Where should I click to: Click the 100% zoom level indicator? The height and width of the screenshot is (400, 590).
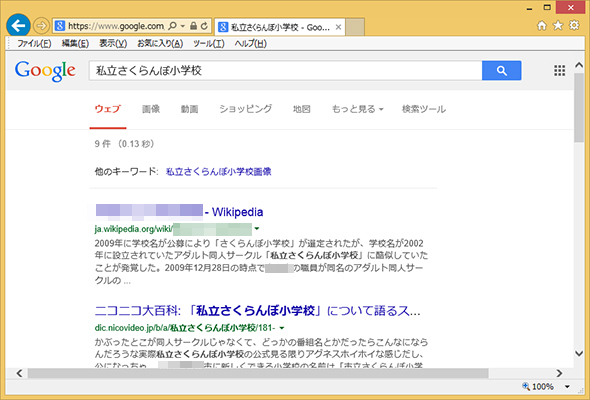tap(538, 386)
